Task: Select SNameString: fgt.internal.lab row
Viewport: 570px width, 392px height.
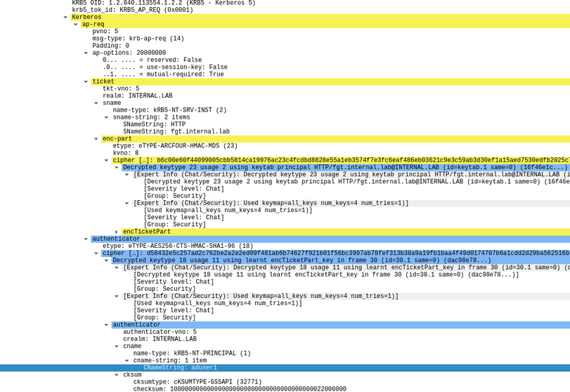Action: [x=176, y=131]
